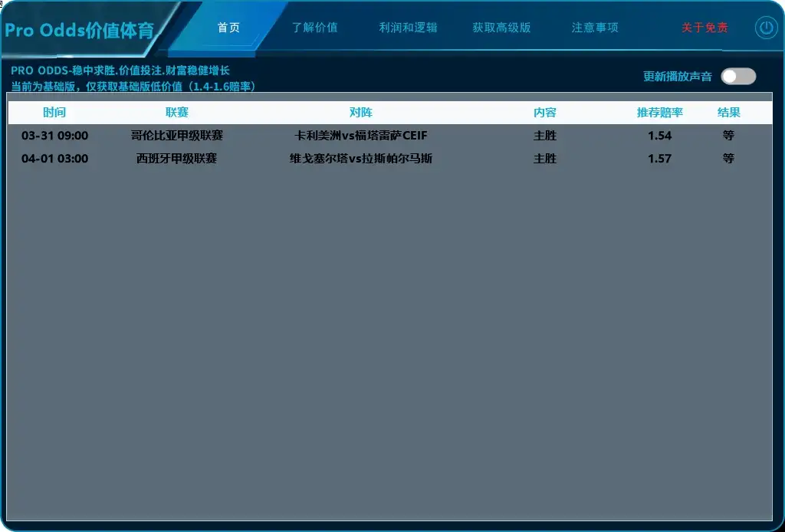
Task: Click the odds value 1.54
Action: 660,136
